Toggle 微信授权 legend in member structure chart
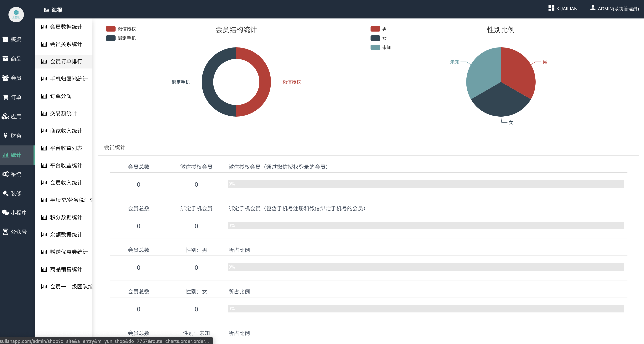 pos(121,29)
